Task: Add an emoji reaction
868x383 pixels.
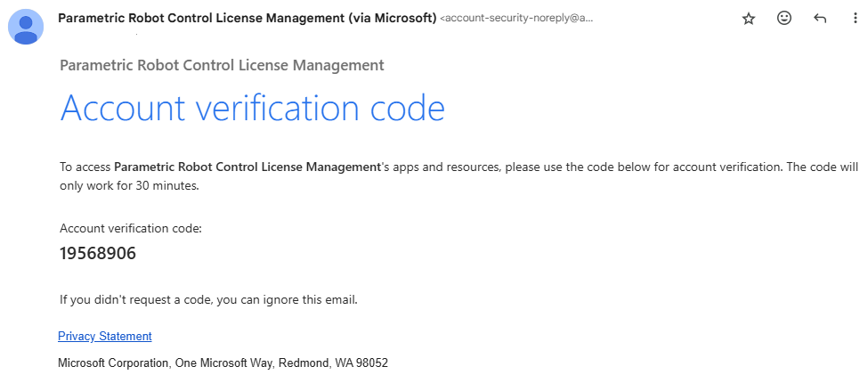Action: [x=784, y=19]
